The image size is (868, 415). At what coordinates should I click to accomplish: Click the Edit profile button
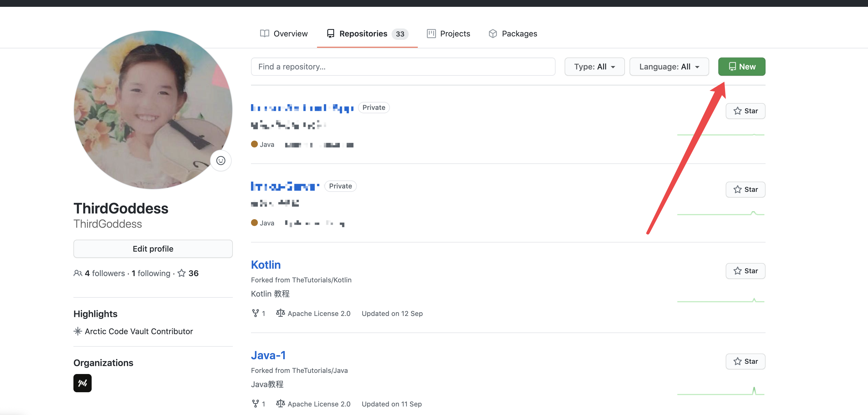[x=153, y=249]
